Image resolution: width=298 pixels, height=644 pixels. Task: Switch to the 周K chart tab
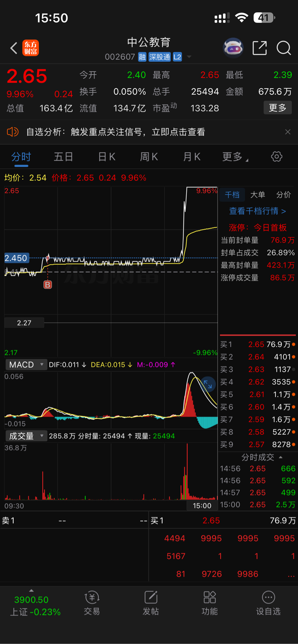tap(149, 157)
